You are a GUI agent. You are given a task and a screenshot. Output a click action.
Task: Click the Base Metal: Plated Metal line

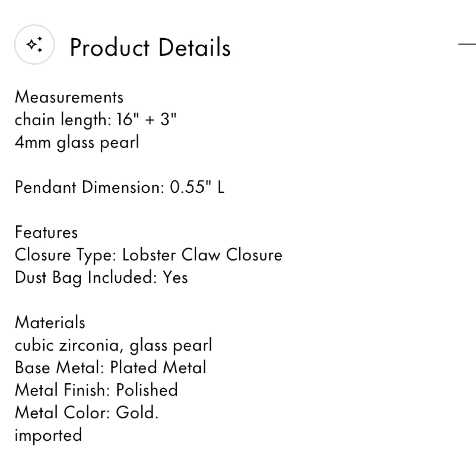(x=111, y=367)
